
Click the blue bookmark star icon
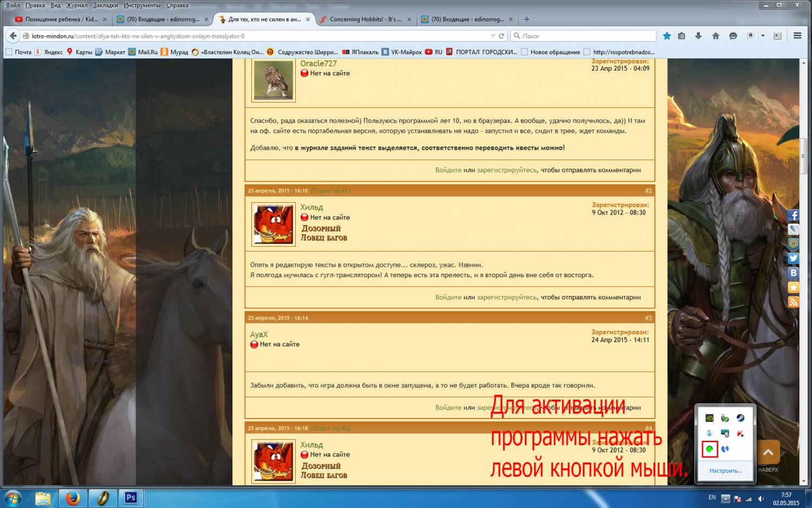tap(667, 36)
